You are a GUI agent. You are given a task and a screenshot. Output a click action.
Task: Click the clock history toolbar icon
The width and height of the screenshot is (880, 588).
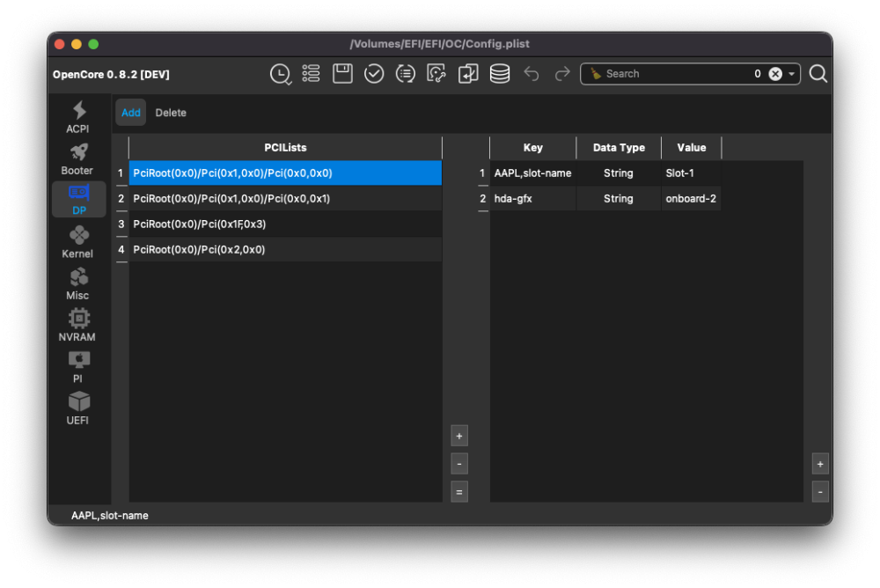point(280,74)
